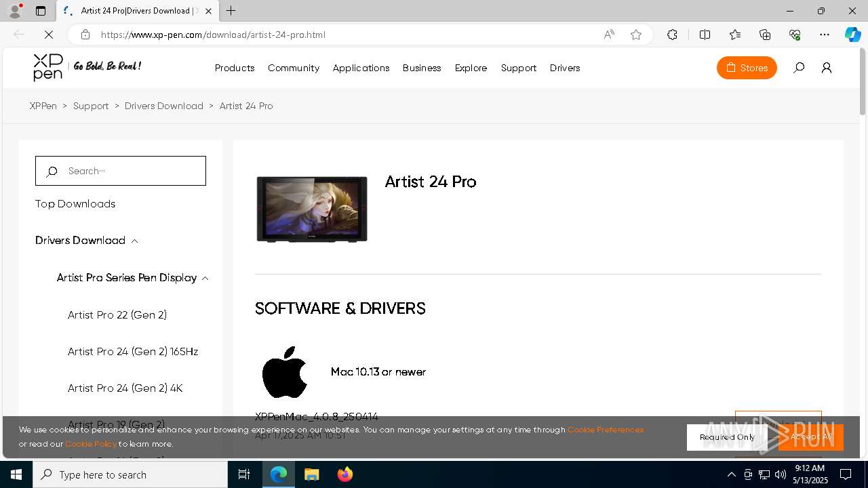Open the Collections icon
The image size is (868, 488).
[765, 35]
